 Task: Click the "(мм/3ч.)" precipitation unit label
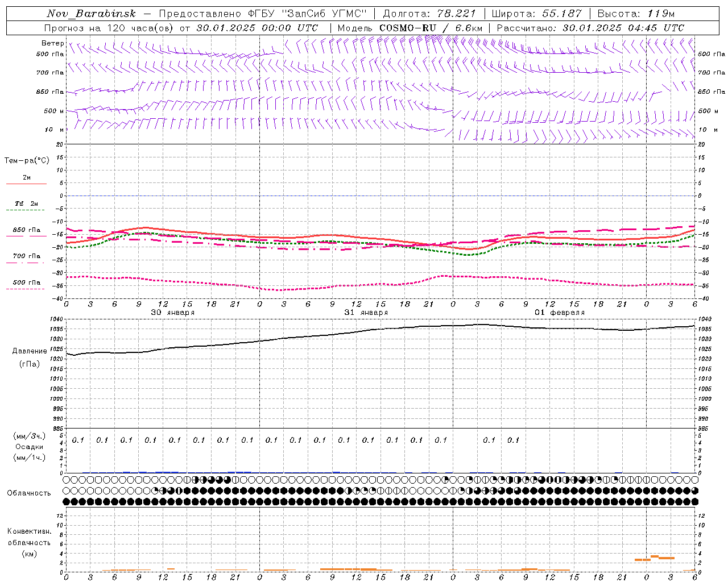[30, 436]
